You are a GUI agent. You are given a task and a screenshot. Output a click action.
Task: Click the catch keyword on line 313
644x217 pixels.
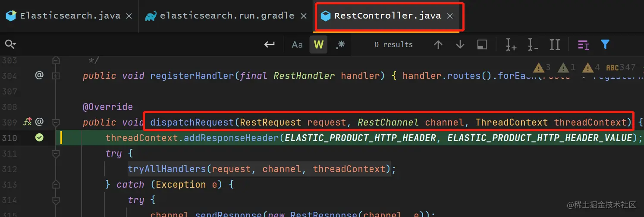coord(130,185)
